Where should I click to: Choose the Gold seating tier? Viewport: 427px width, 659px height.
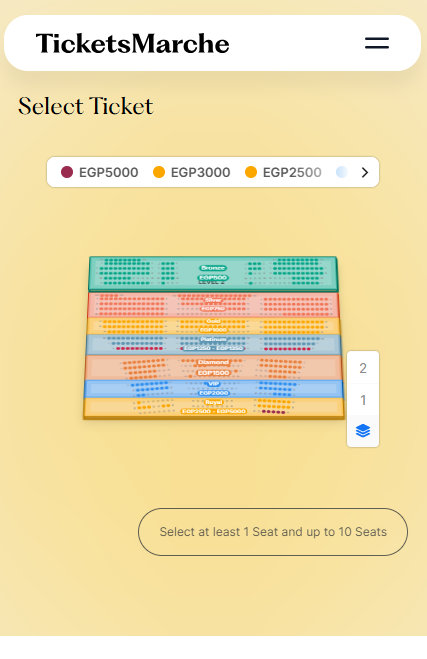tap(213, 326)
